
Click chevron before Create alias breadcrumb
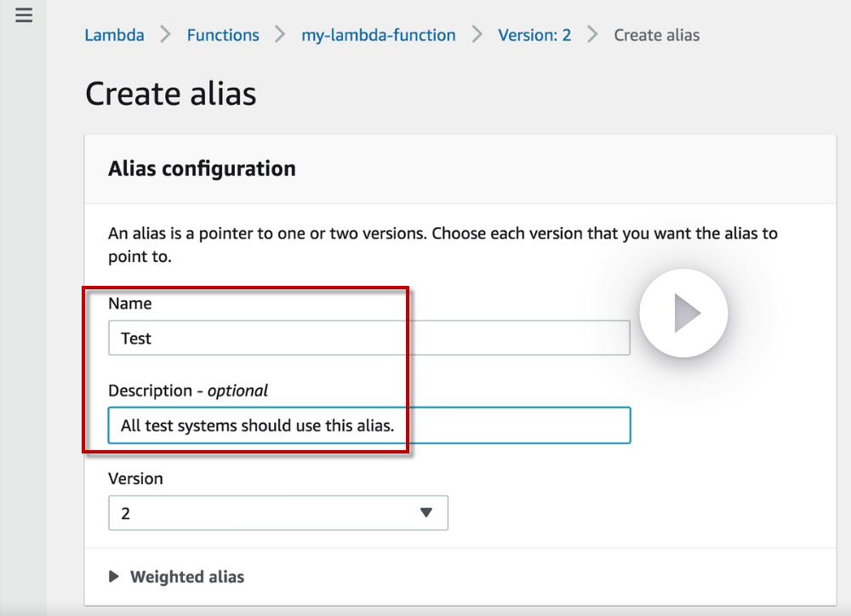pos(593,35)
